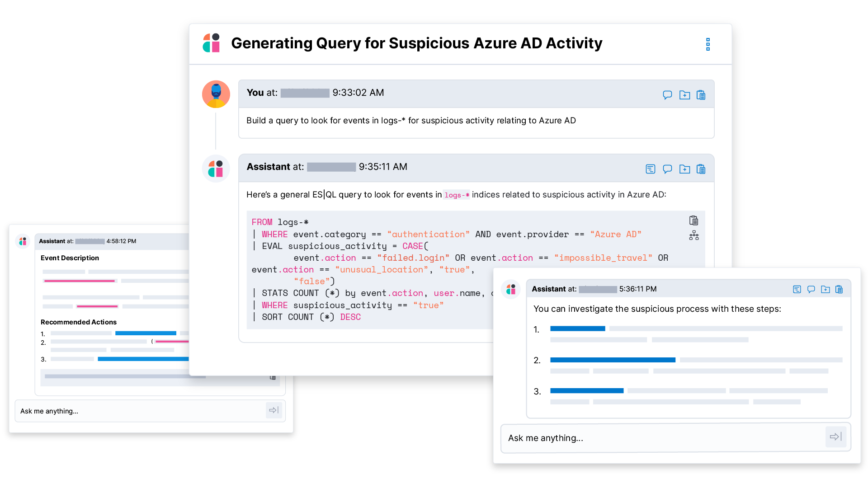Click Assistant avatar beside 5:36:11 PM message

[511, 289]
